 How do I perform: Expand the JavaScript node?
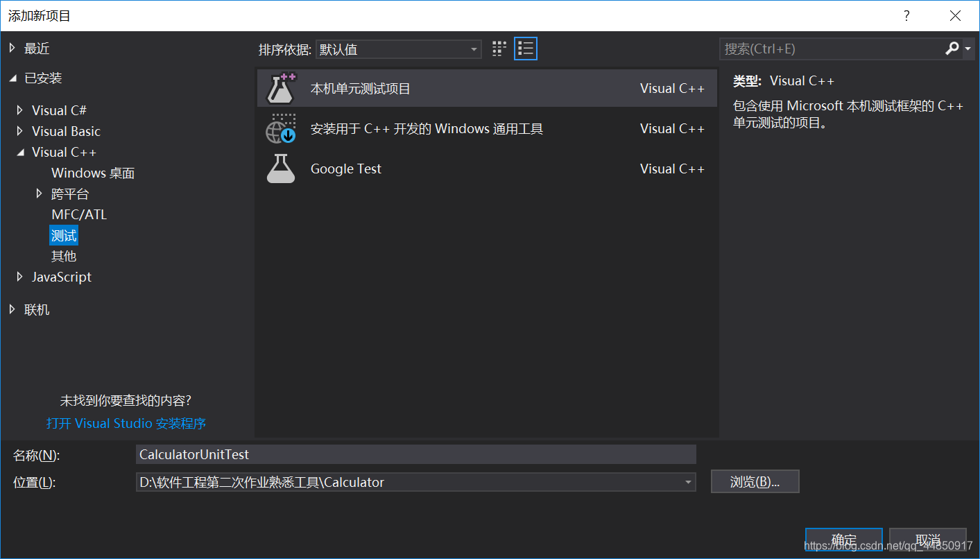pos(19,277)
